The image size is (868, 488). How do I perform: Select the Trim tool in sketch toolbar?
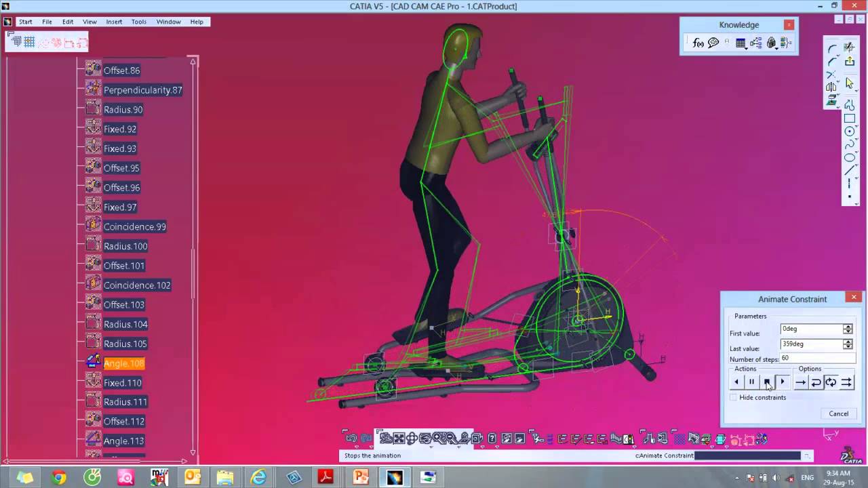pyautogui.click(x=831, y=75)
